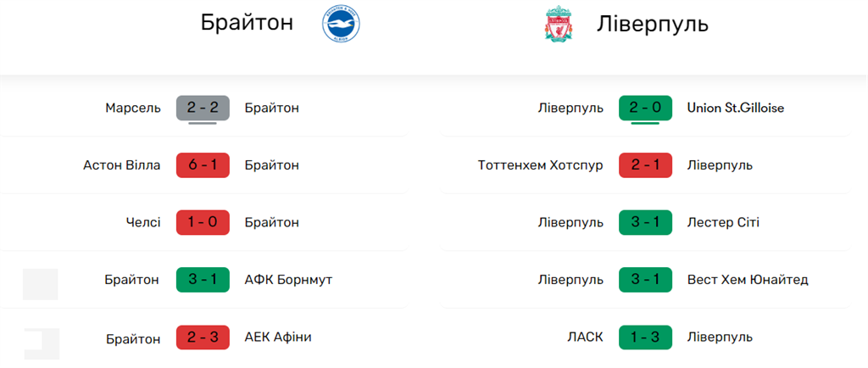Select the Ліверпуль 3 - 1 Лестер Сіті score
Image resolution: width=868 pixels, height=368 pixels.
[x=645, y=222]
